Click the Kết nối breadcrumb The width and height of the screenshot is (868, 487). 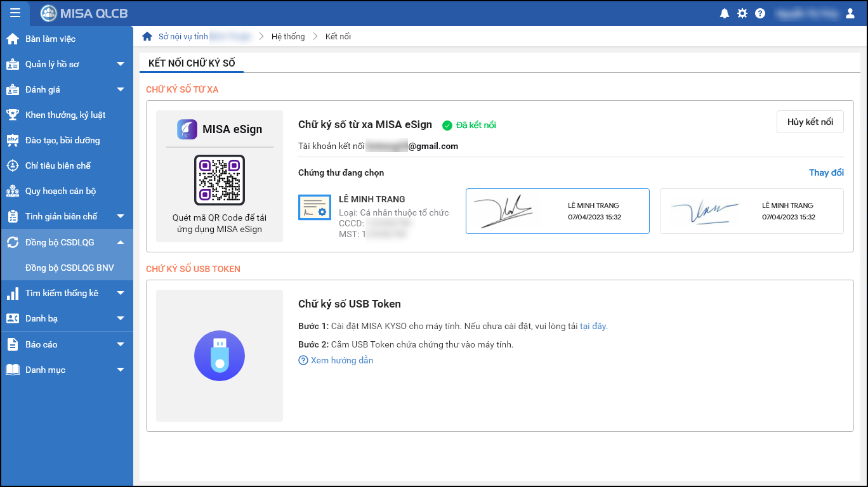pyautogui.click(x=338, y=36)
